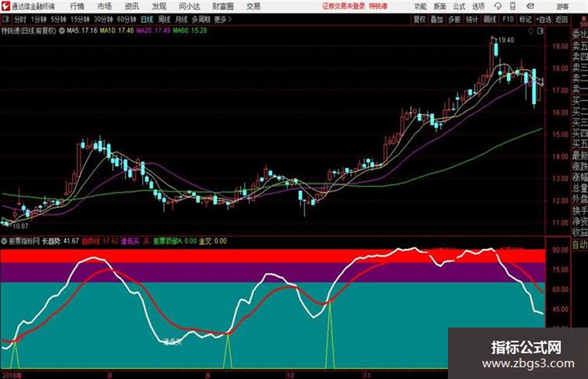Open the 发现 menu
This screenshot has height=379, width=588.
click(x=159, y=6)
